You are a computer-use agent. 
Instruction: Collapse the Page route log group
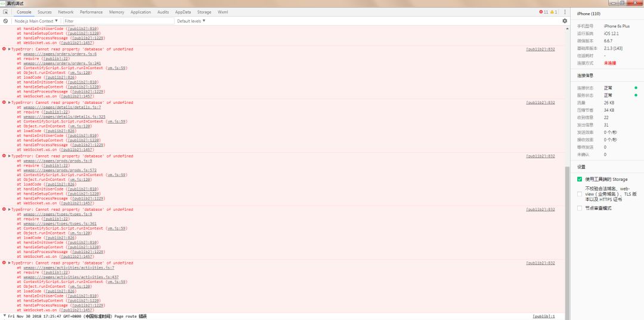click(5, 316)
